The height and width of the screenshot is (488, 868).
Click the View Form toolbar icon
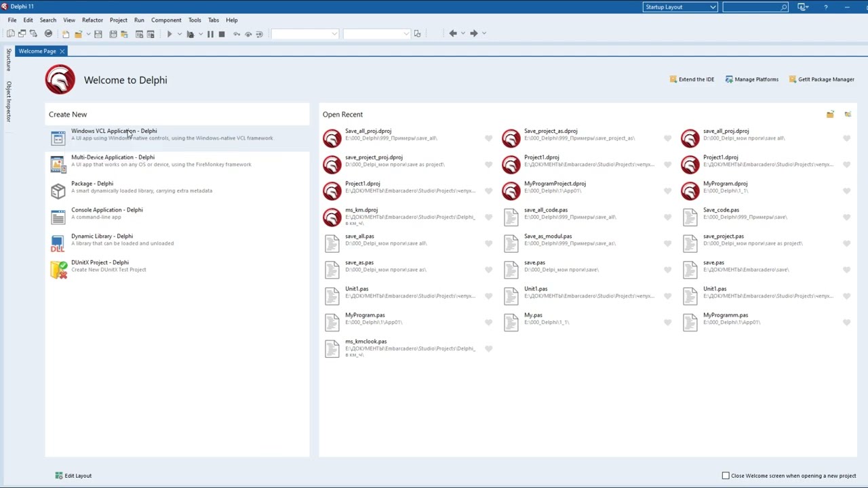click(22, 33)
